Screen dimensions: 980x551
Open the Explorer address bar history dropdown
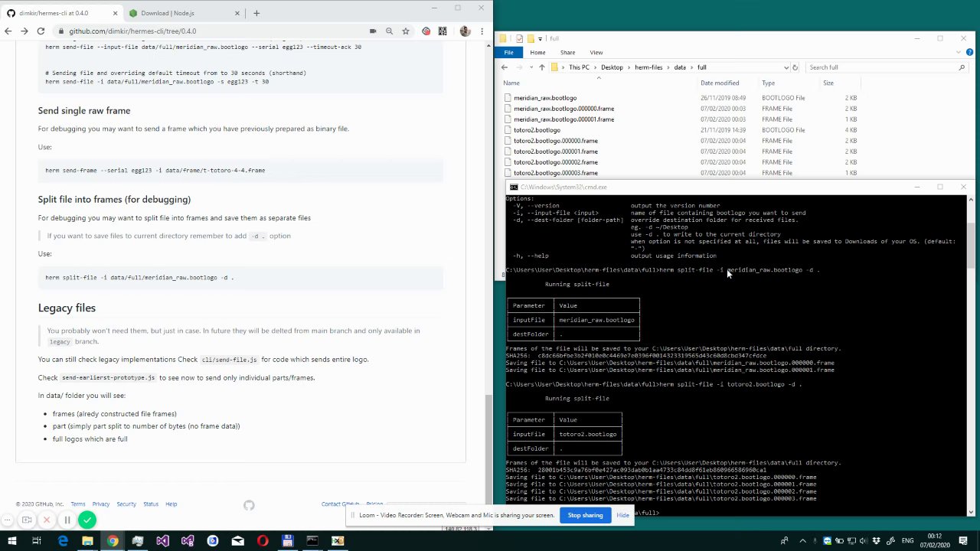(x=786, y=67)
